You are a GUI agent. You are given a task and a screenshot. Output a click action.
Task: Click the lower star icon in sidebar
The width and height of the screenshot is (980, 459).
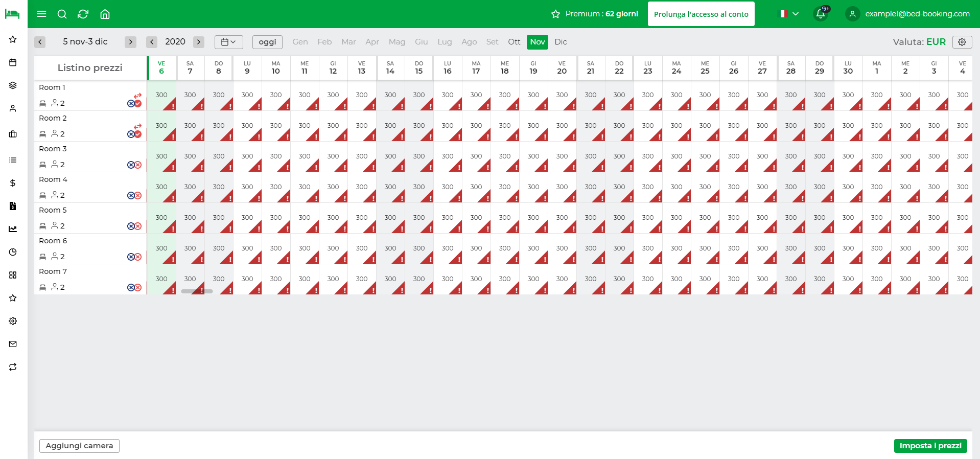click(x=13, y=298)
